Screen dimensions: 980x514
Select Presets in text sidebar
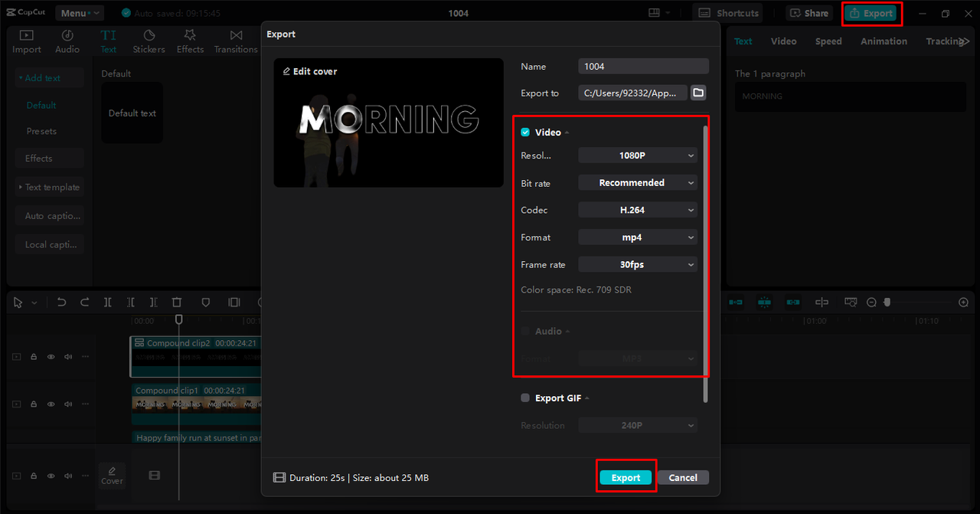[x=41, y=131]
